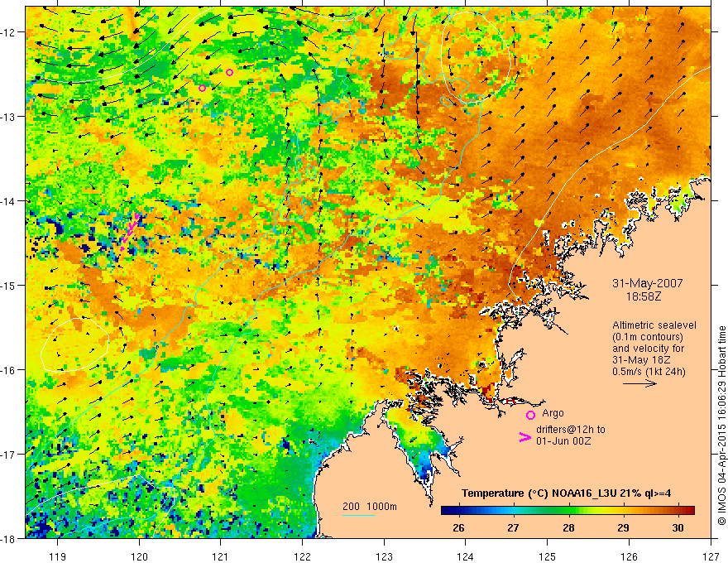Select the Argo float marker near 120.8E 12.7S

[202, 89]
